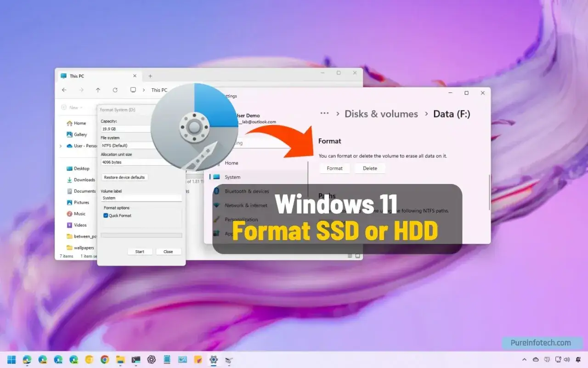Open the Music folder in the sidebar

point(76,214)
